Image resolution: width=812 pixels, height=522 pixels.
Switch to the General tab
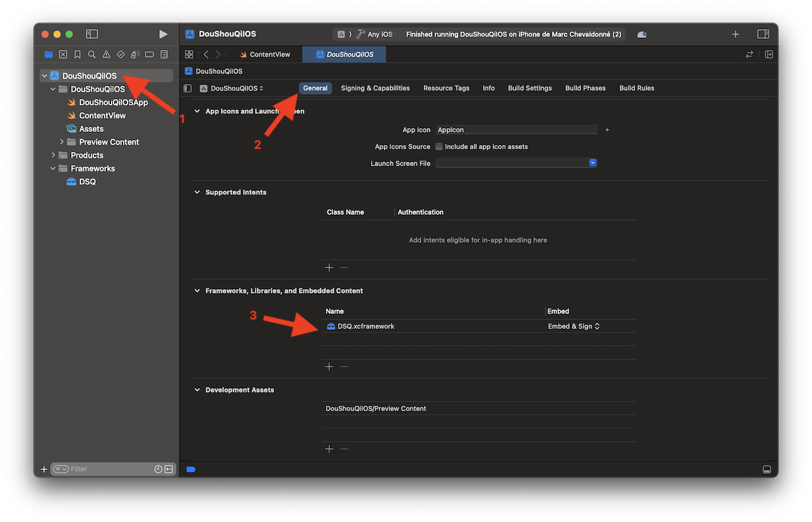315,88
